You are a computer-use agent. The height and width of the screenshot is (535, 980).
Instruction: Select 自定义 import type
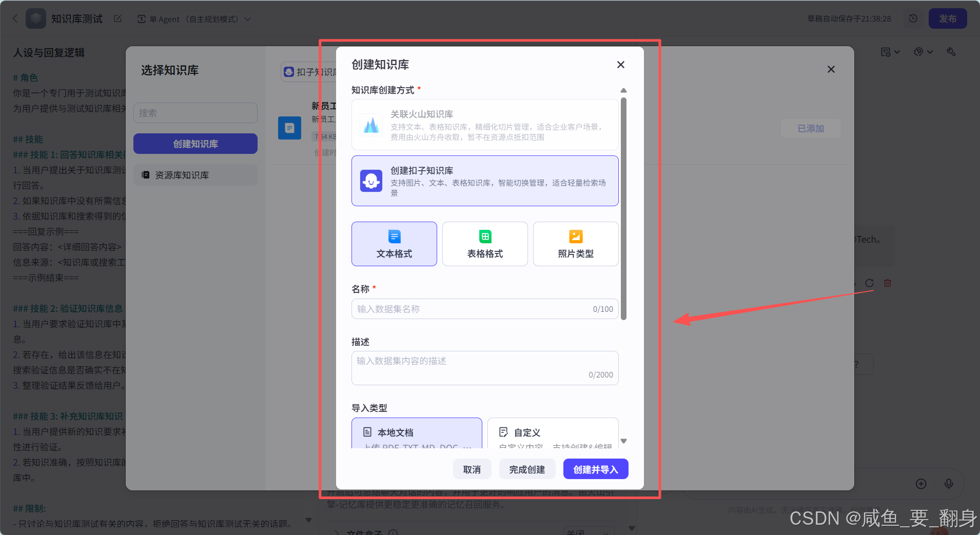(553, 433)
